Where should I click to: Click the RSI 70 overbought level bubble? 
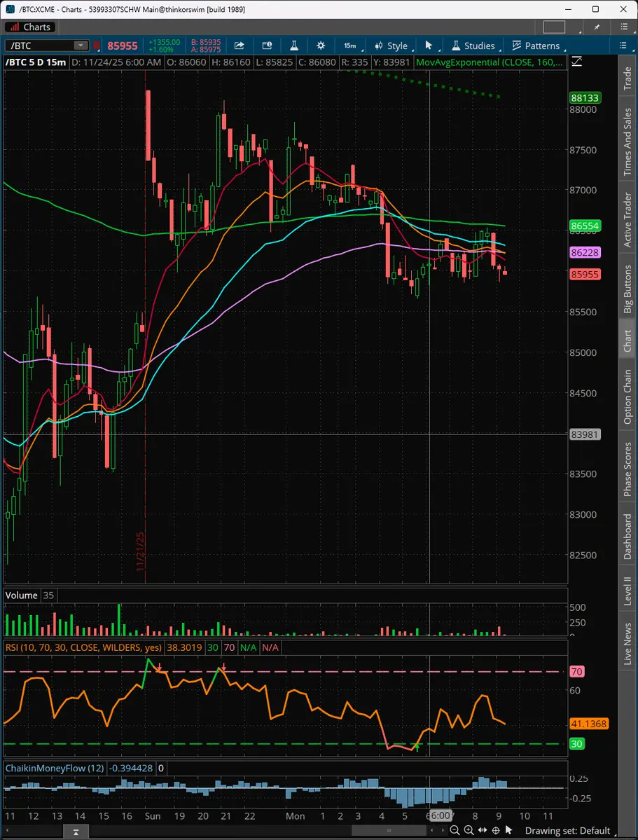tap(576, 671)
